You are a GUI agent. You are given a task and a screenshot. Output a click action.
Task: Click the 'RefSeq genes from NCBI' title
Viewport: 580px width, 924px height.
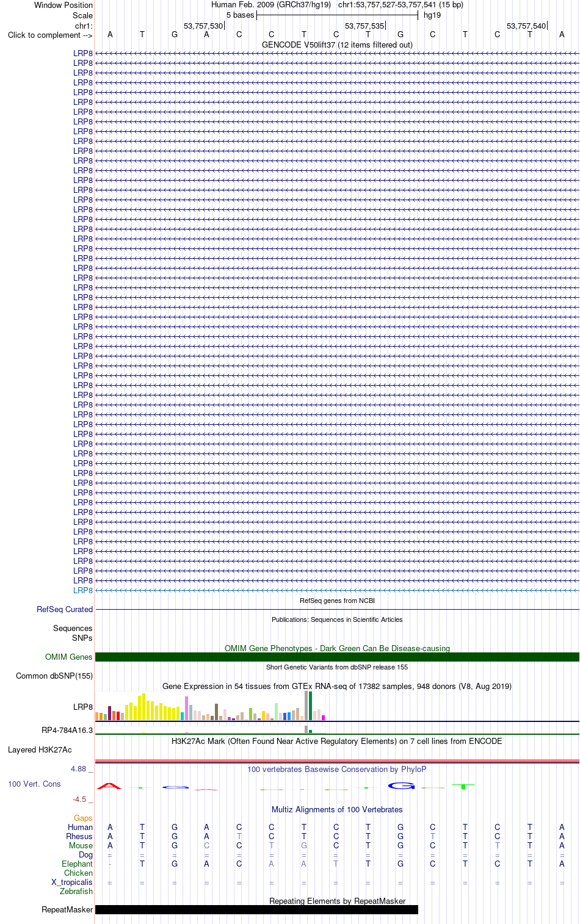pyautogui.click(x=337, y=601)
